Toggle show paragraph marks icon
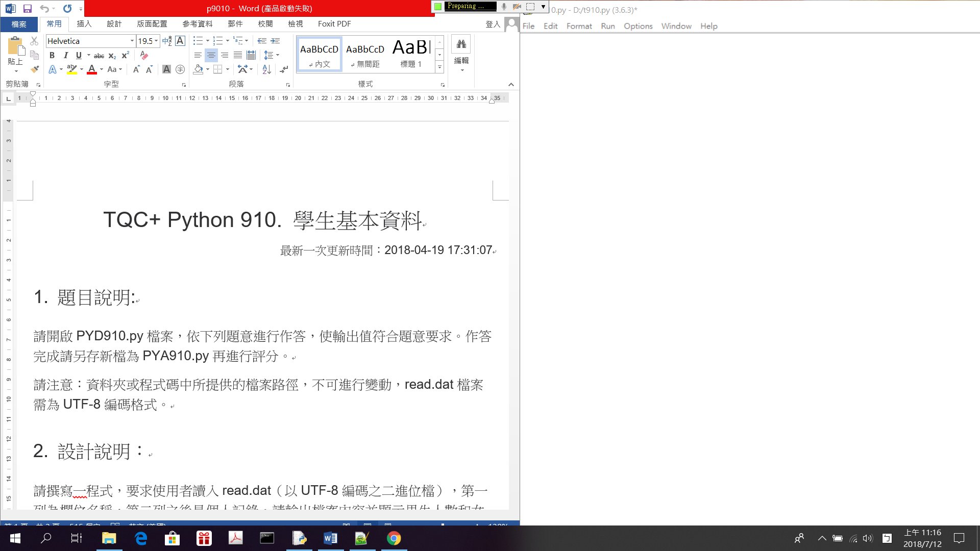Image resolution: width=980 pixels, height=551 pixels. (x=284, y=69)
